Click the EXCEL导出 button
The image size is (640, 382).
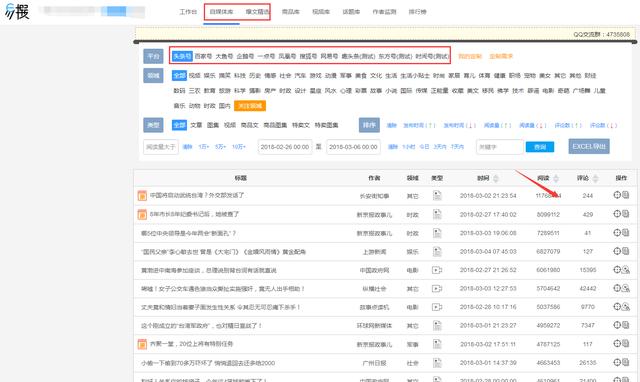coord(589,146)
